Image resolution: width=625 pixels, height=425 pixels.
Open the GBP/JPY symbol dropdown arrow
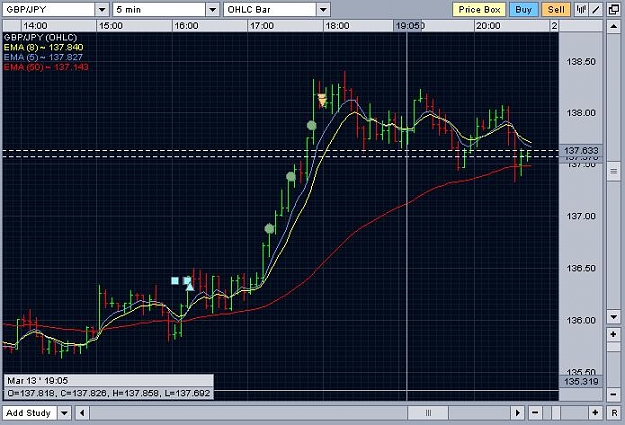click(102, 10)
